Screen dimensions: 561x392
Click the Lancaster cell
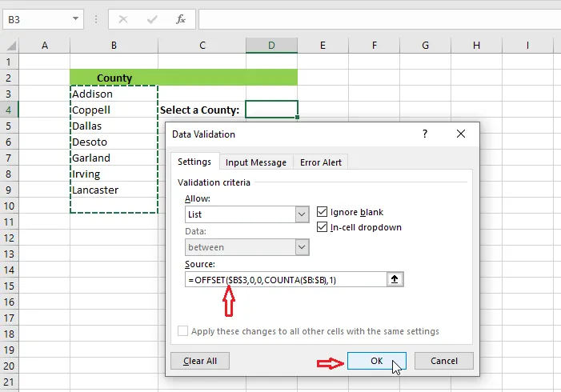tap(114, 190)
